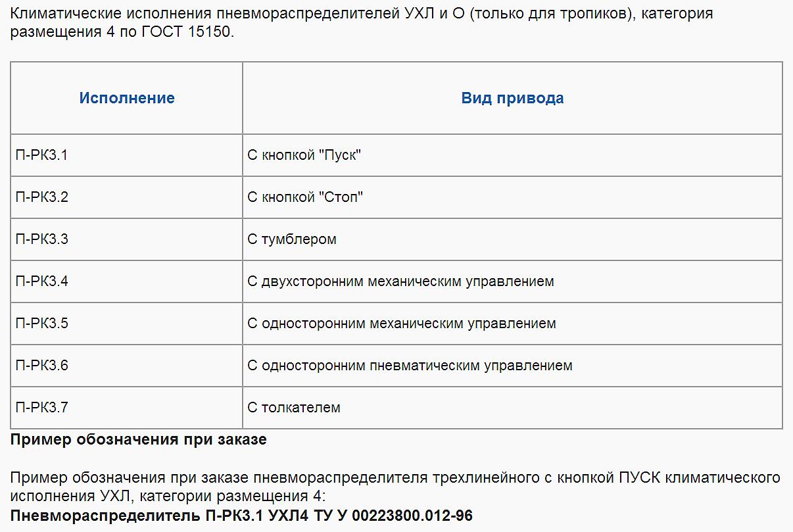Image resolution: width=793 pixels, height=532 pixels.
Task: Select the П-РК3.7 table cell
Action: tap(127, 408)
